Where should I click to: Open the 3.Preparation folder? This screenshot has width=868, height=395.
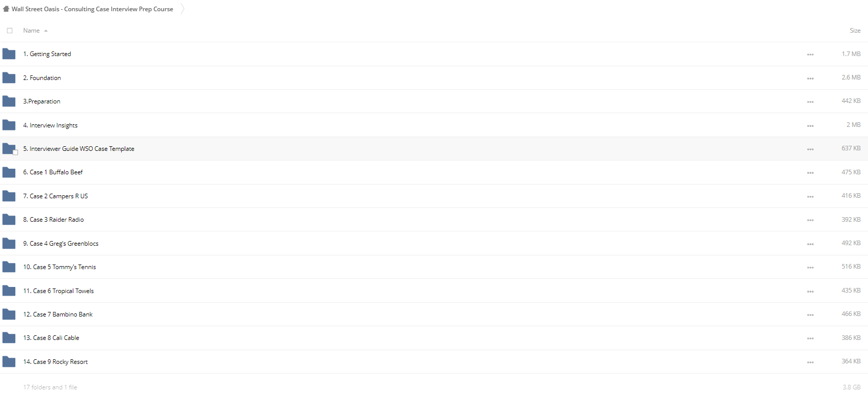coord(42,101)
